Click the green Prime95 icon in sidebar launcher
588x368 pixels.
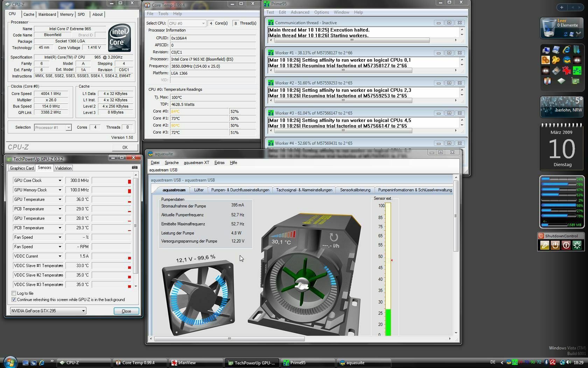(577, 70)
